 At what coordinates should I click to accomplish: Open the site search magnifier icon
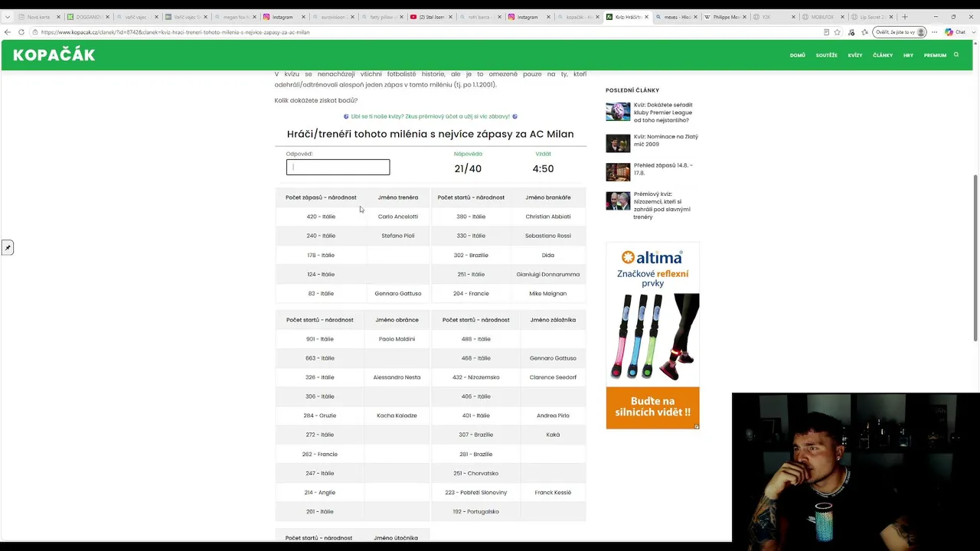point(956,54)
